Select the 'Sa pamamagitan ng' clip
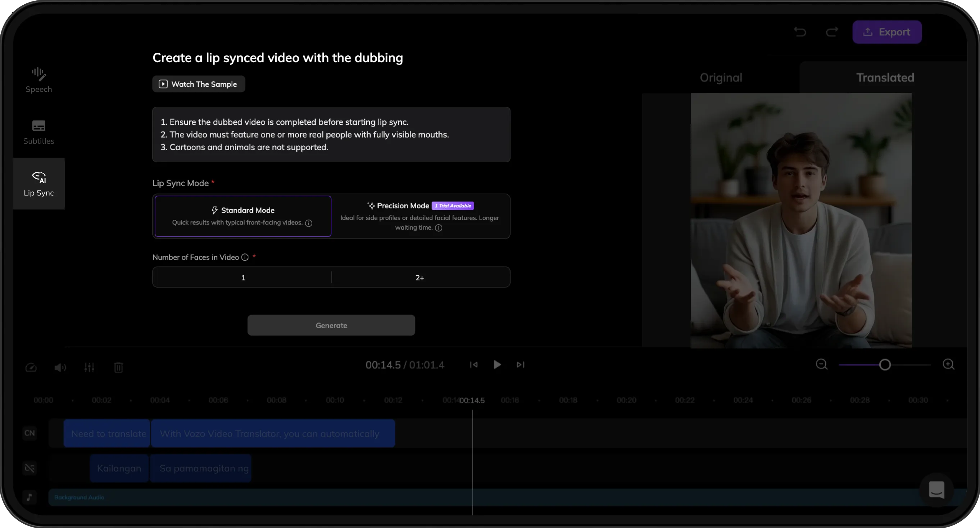The height and width of the screenshot is (528, 980). click(x=200, y=468)
